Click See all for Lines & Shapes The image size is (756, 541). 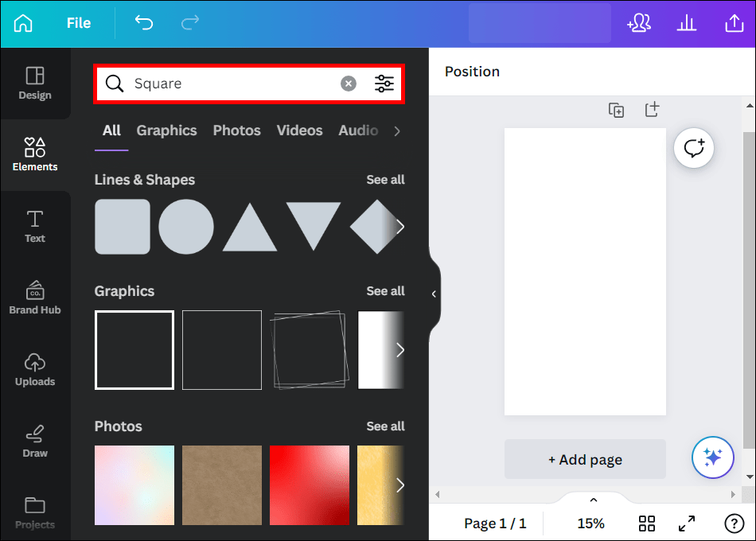[x=385, y=180]
